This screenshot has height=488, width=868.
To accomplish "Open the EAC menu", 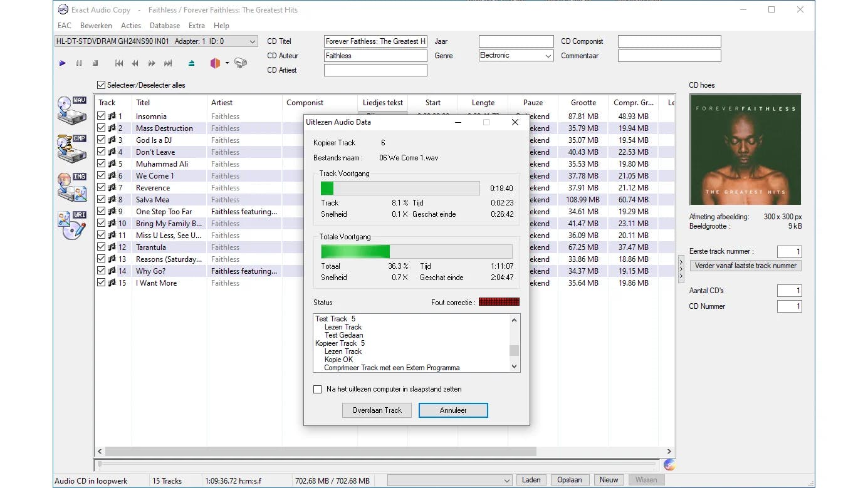I will (x=65, y=26).
